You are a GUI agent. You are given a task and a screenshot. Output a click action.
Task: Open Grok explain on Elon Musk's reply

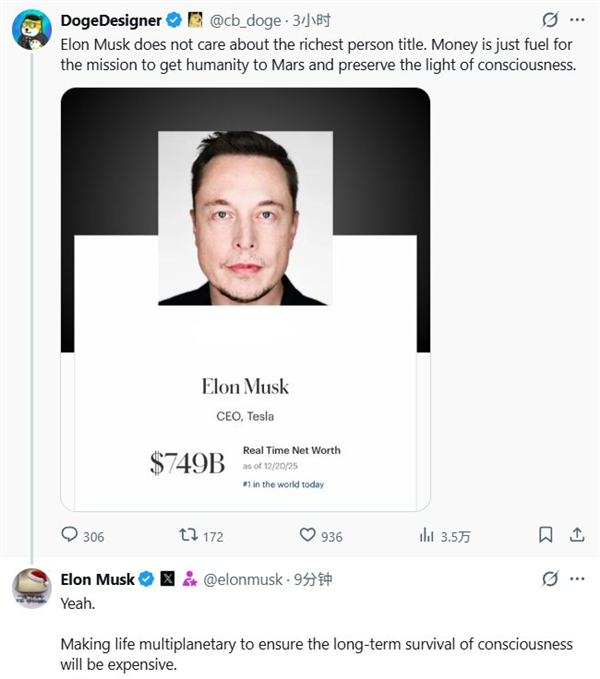tap(549, 578)
